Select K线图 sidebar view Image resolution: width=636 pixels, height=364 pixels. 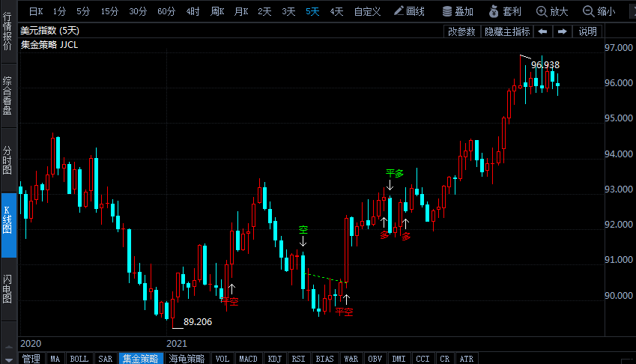[x=8, y=225]
